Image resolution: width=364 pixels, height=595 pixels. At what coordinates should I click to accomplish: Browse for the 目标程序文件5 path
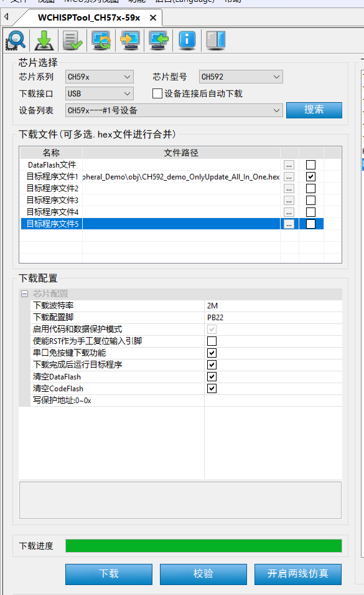click(x=289, y=224)
